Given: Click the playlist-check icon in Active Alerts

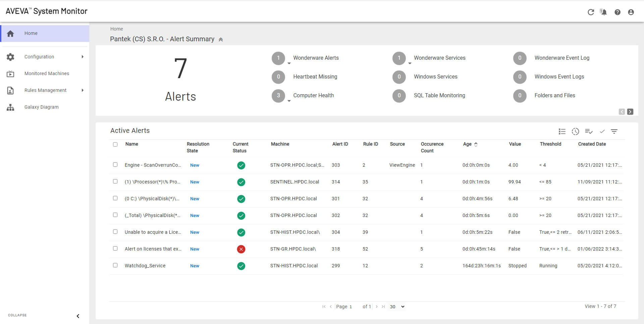Looking at the screenshot, I should click(589, 131).
